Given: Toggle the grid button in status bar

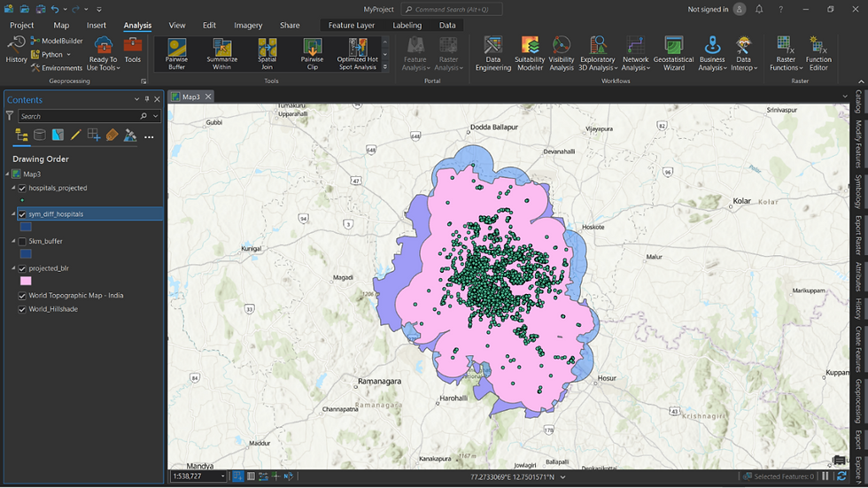Looking at the screenshot, I should click(x=251, y=476).
